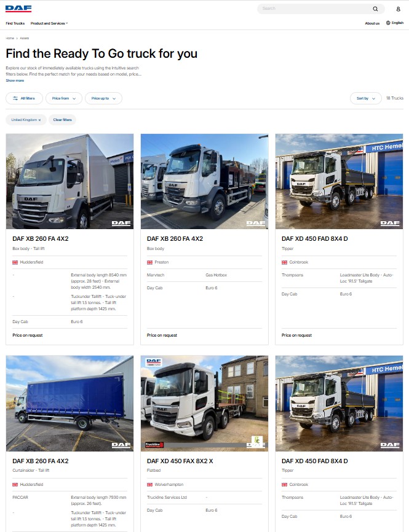Go to Find Trucks menu item
The width and height of the screenshot is (409, 532).
pos(15,23)
